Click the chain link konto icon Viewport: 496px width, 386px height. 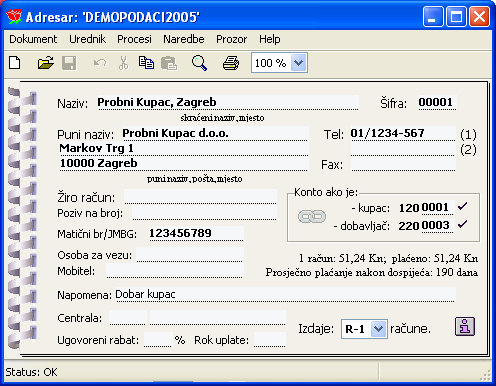point(312,217)
